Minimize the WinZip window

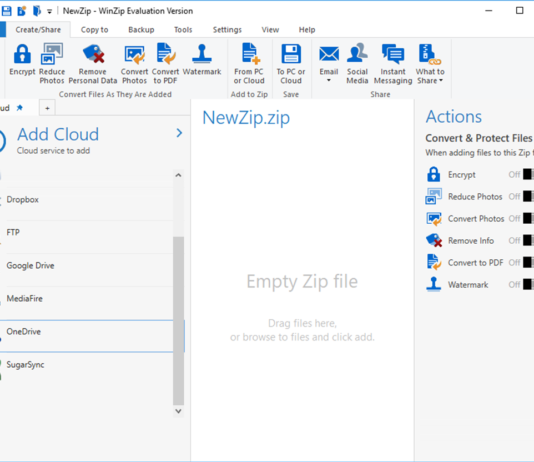pyautogui.click(x=489, y=11)
